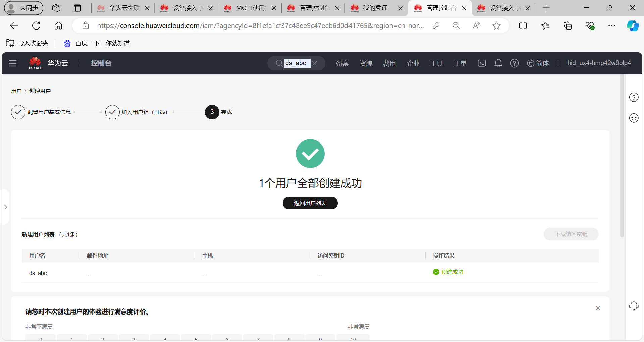Click the 配置用户基本信息 step checkmark

coord(18,112)
